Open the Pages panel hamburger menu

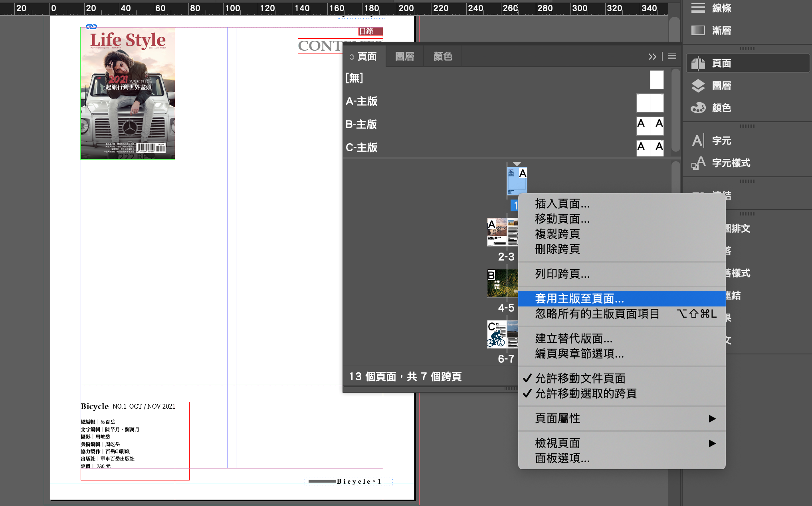pyautogui.click(x=672, y=57)
